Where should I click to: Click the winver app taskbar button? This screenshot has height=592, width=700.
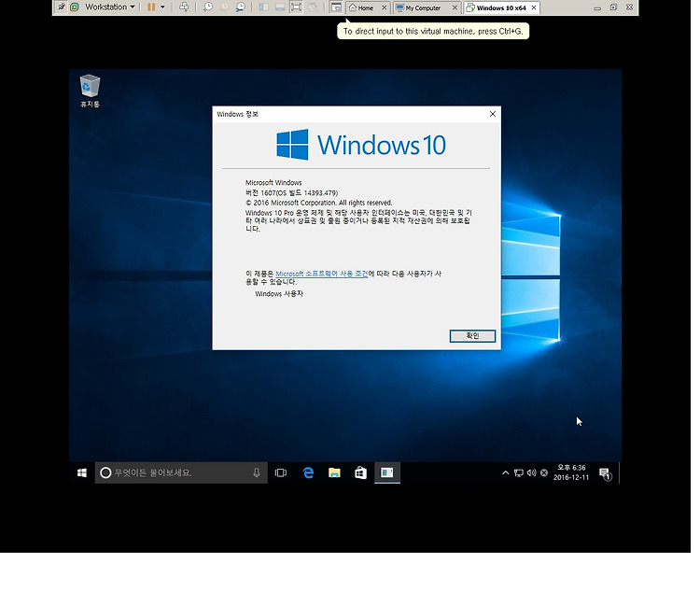387,472
